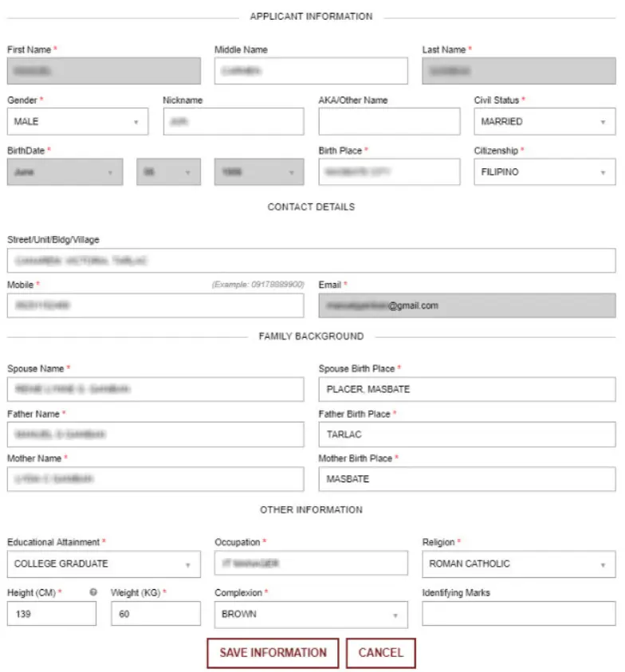The image size is (625, 672).
Task: Click the OTHER INFORMATION section heading
Action: (311, 510)
